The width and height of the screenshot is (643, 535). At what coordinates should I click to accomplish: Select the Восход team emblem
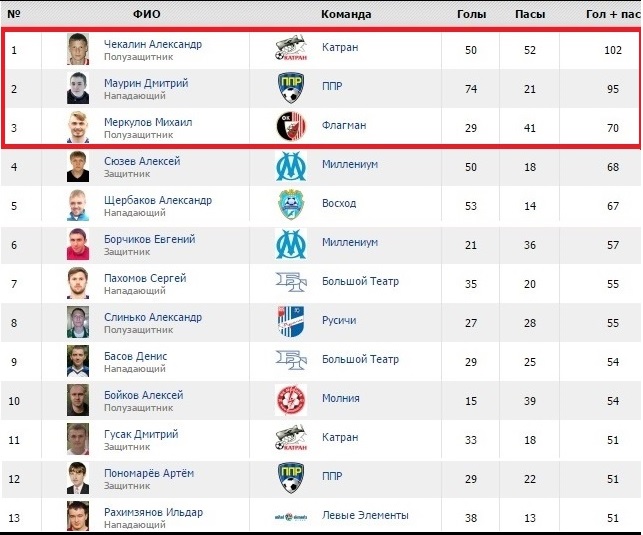pyautogui.click(x=291, y=205)
